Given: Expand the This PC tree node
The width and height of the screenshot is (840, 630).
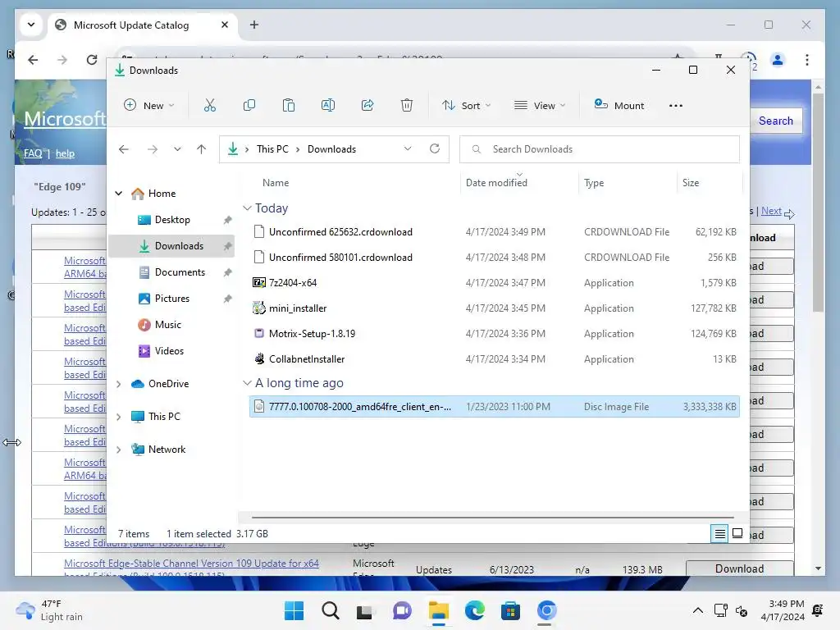Looking at the screenshot, I should pyautogui.click(x=119, y=417).
